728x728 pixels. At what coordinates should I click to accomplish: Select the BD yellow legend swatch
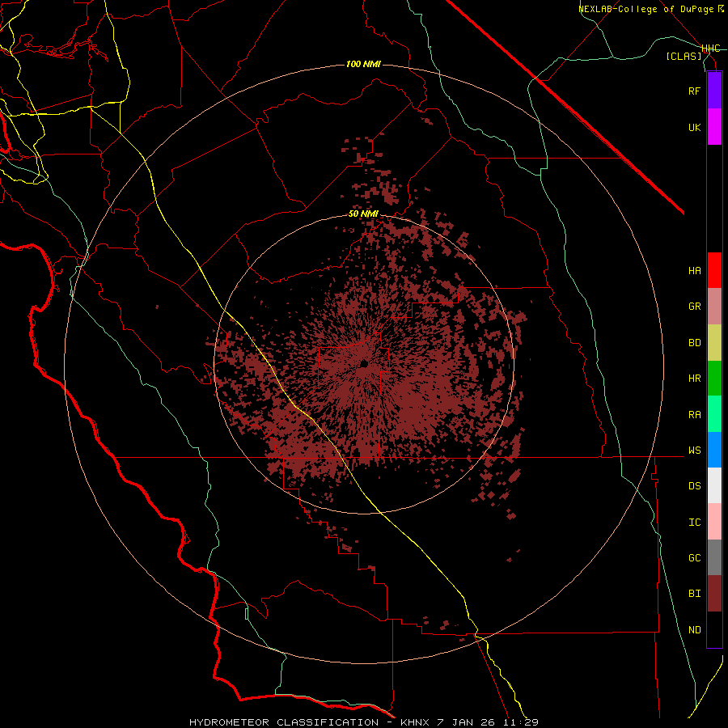714,343
